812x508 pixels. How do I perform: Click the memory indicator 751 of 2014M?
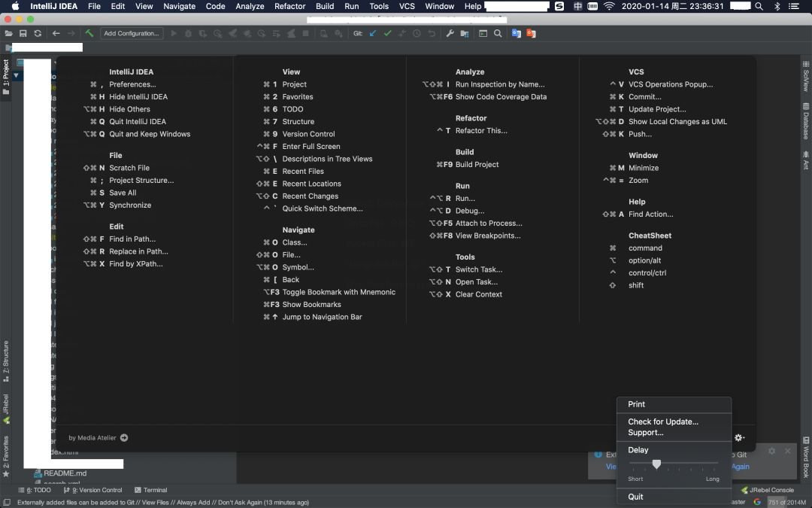pos(786,502)
